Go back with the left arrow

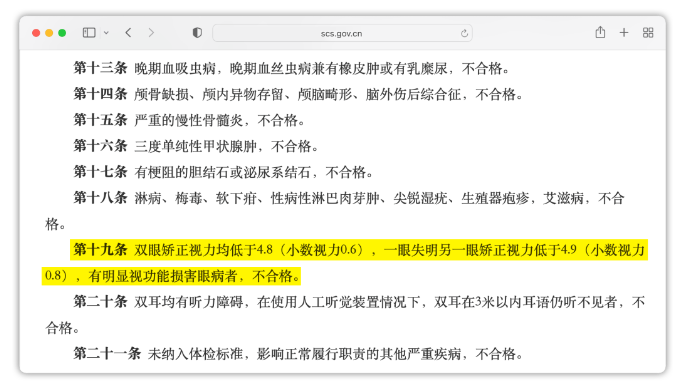tap(128, 33)
